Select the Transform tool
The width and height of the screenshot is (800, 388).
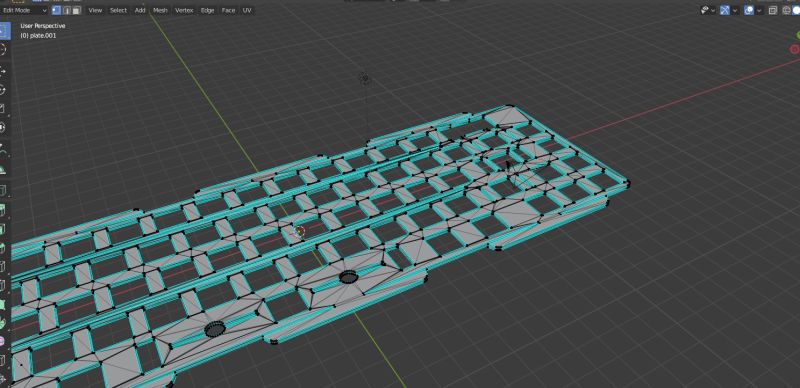(x=3, y=128)
